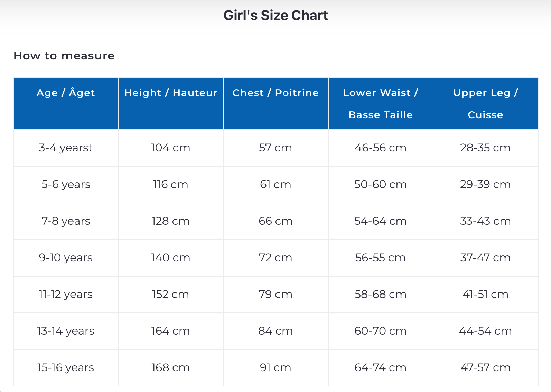Select the Chest / Poitrine column header
This screenshot has height=392, width=551.
275,93
